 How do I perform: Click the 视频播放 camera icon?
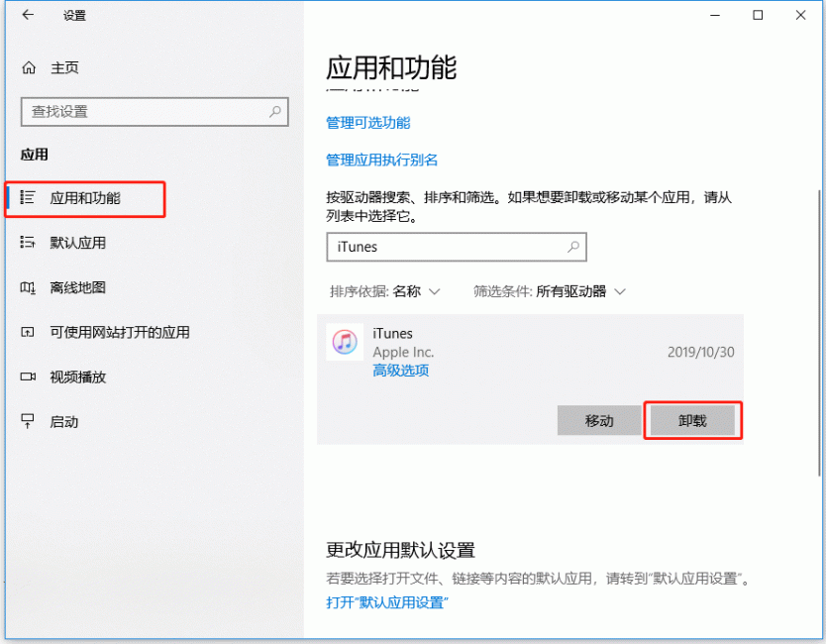(28, 376)
